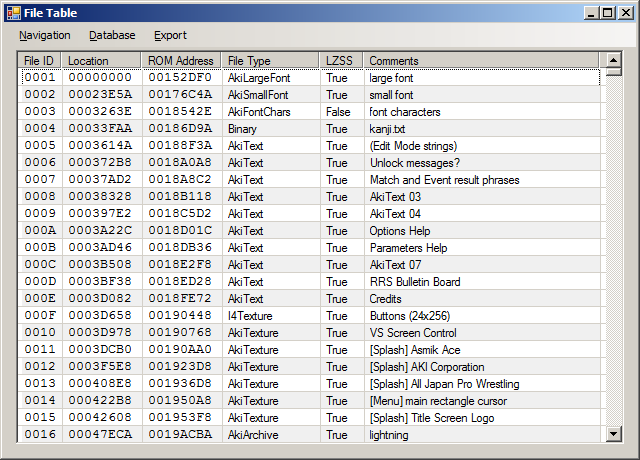Click the False LZSS value for AkiFontChars
This screenshot has height=460, width=640.
[338, 112]
